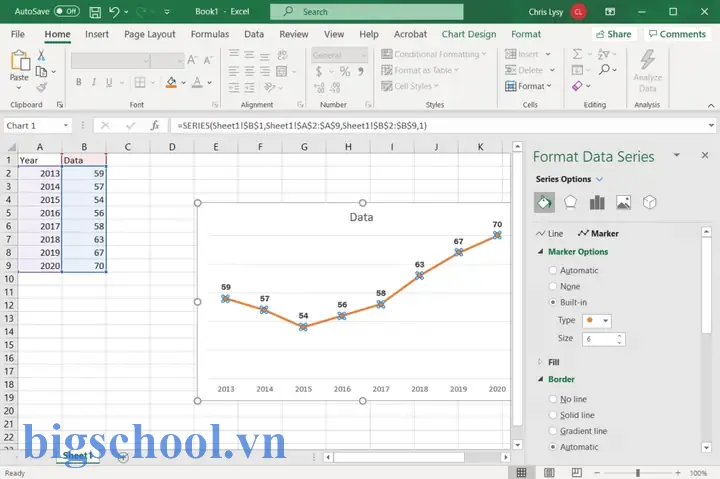
Task: Click the Borders icon in Font group
Action: 140,83
